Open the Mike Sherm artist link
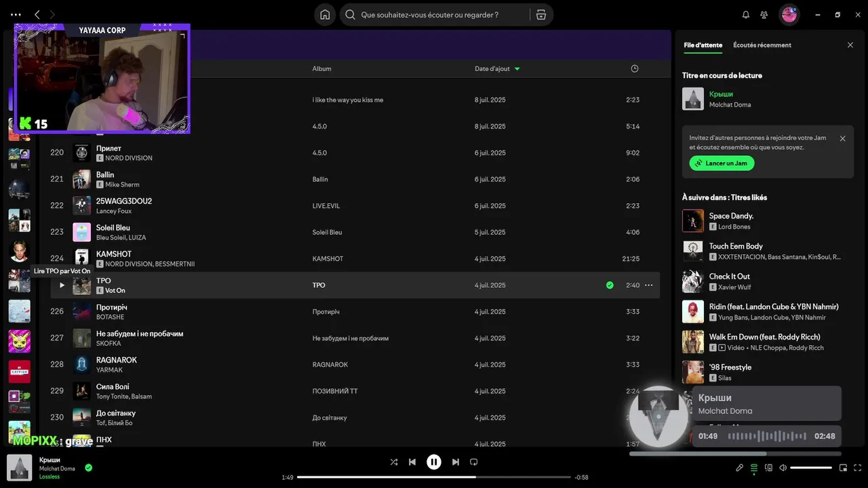The height and width of the screenshot is (488, 868). pyautogui.click(x=122, y=184)
